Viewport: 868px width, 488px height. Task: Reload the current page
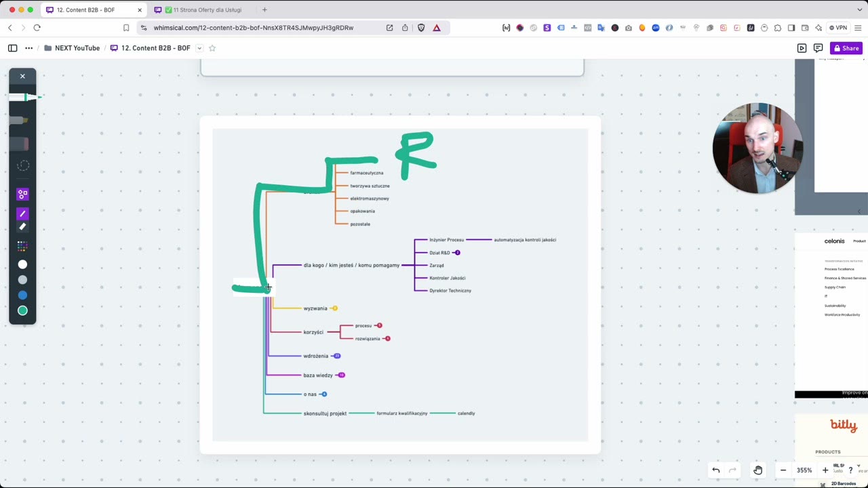(x=37, y=28)
